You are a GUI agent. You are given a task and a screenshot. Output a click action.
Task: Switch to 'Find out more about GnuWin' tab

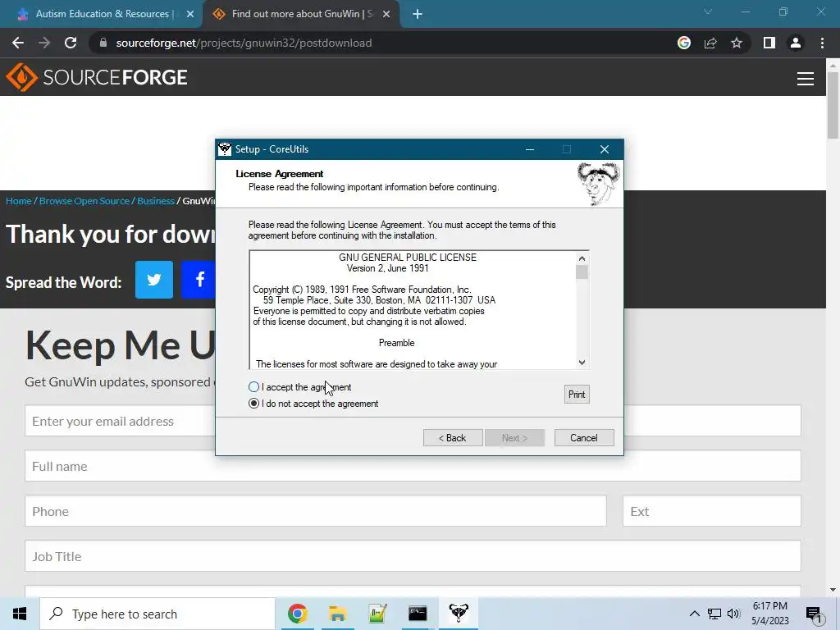point(300,14)
